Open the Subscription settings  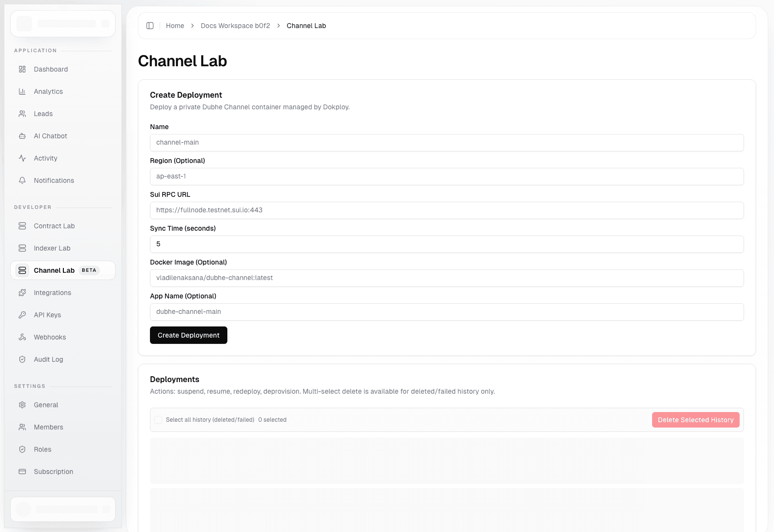53,472
